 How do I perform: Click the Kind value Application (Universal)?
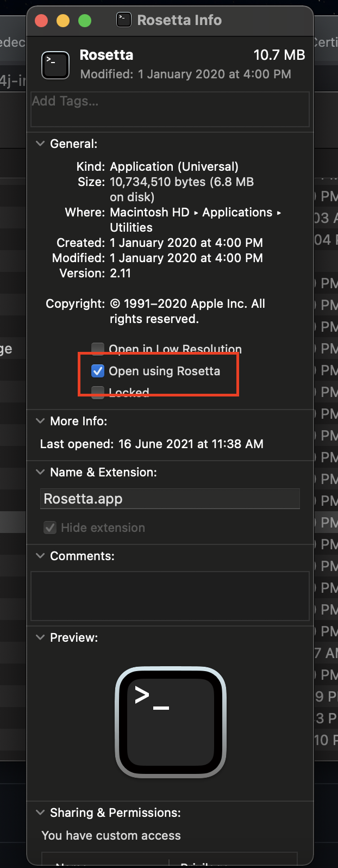[174, 166]
